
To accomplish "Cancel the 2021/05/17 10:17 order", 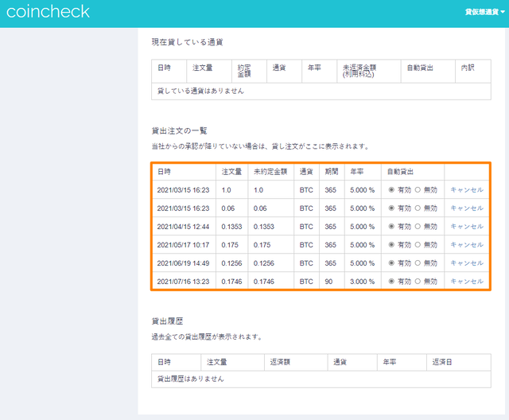I will 467,245.
